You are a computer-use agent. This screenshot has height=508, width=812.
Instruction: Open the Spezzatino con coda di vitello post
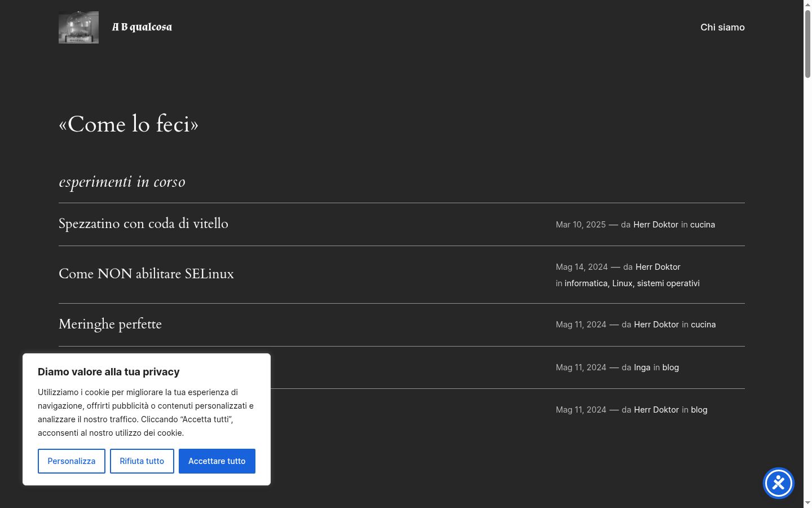click(x=143, y=224)
